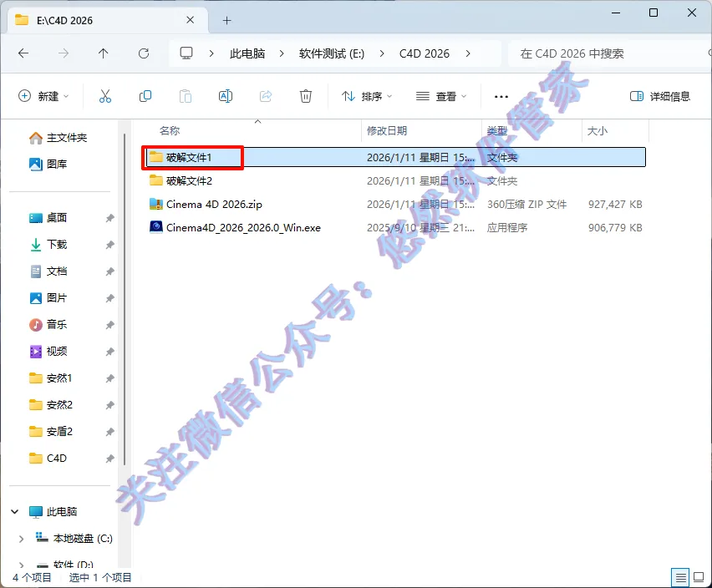Expand chevron after 软件测试 (E:) breadcrumb
Screen dimensions: 712x588
point(382,53)
